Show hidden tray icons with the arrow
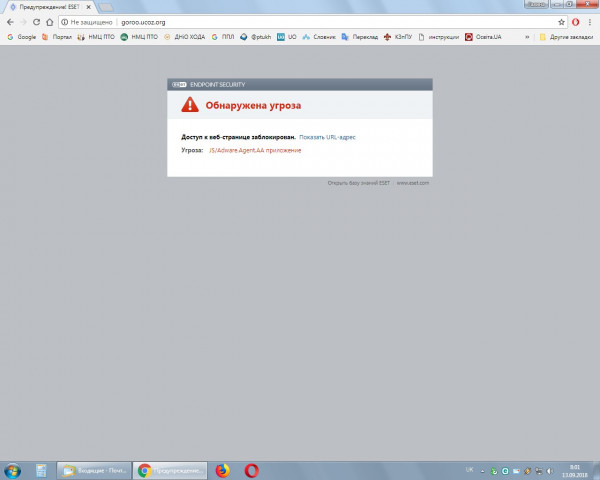 click(483, 471)
